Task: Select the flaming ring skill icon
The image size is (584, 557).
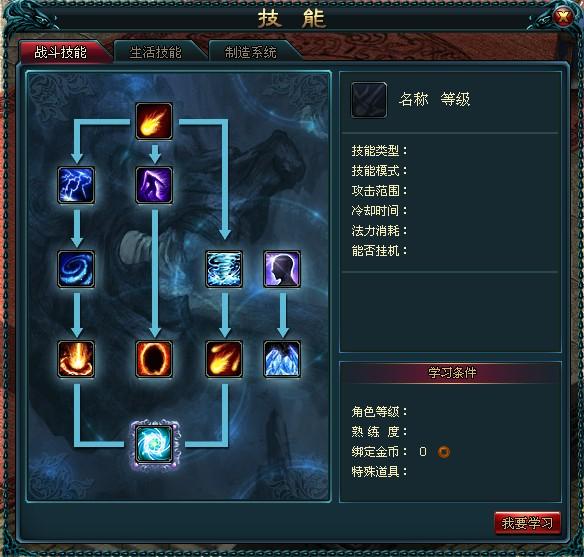Action: coord(154,359)
